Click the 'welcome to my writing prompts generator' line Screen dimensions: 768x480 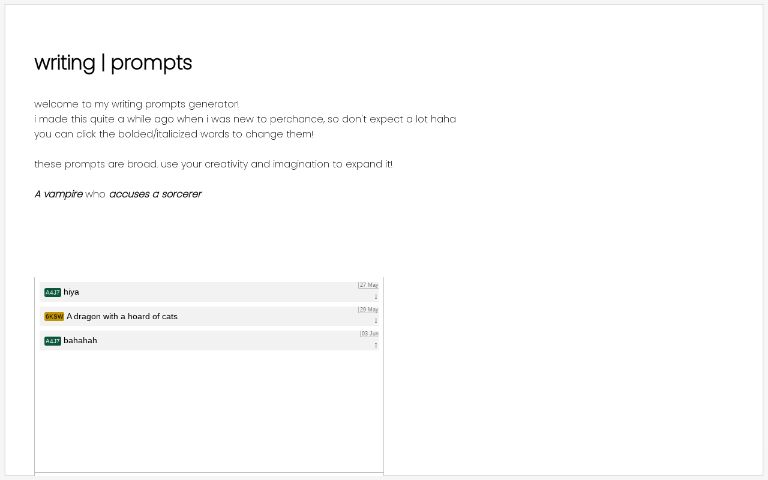pos(137,104)
